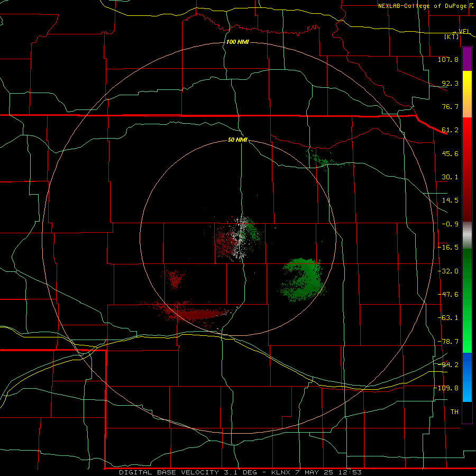The width and height of the screenshot is (476, 476).
Task: Click the [KT] units label
Action: click(x=452, y=36)
